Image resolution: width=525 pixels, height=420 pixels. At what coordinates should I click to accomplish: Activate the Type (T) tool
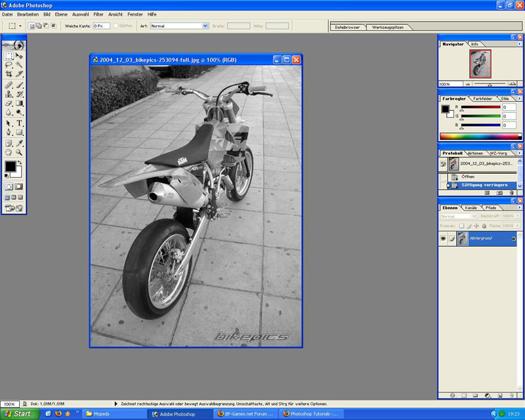[x=19, y=123]
